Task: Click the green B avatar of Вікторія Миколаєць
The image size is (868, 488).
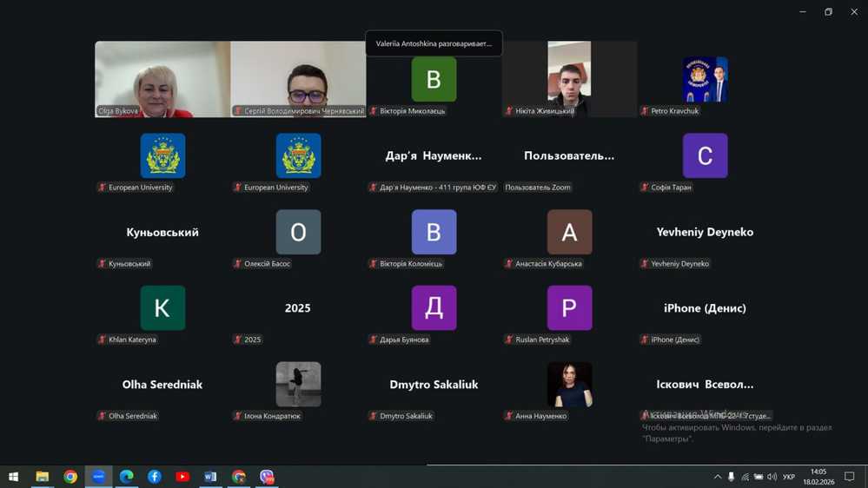Action: (434, 79)
